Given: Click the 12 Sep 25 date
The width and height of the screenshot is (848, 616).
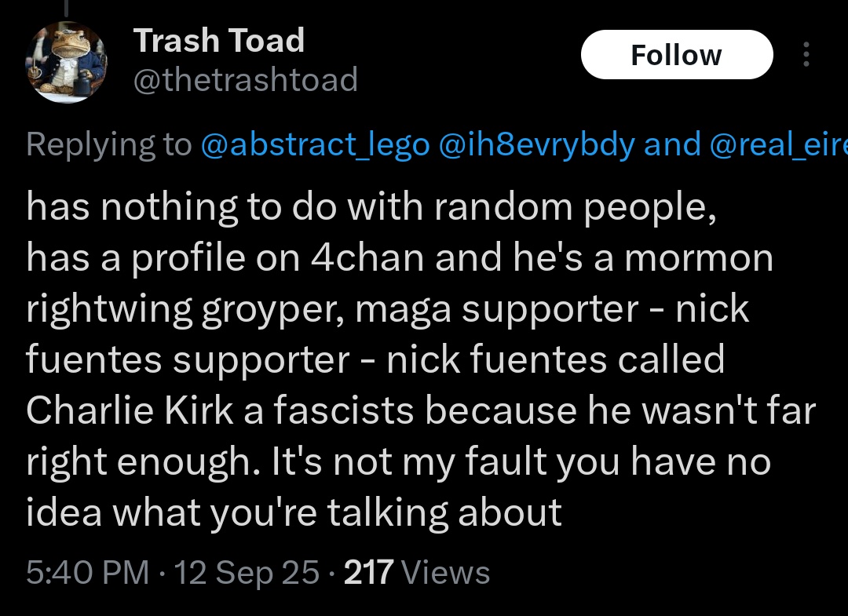Looking at the screenshot, I should 247,572.
